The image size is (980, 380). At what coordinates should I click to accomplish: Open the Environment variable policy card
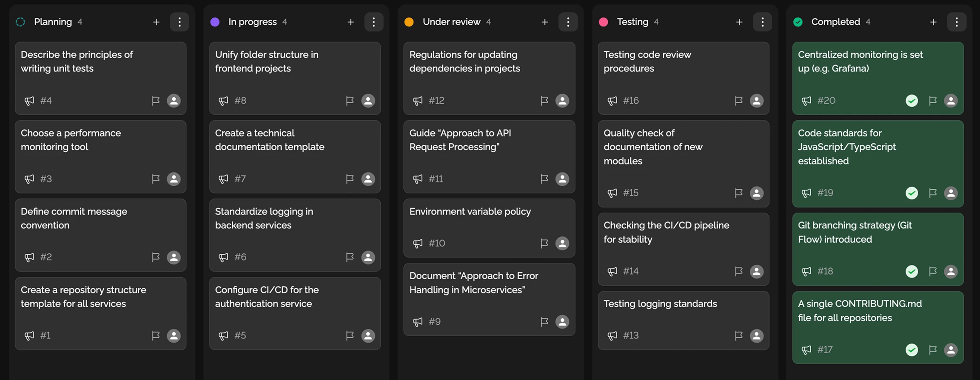pos(470,212)
